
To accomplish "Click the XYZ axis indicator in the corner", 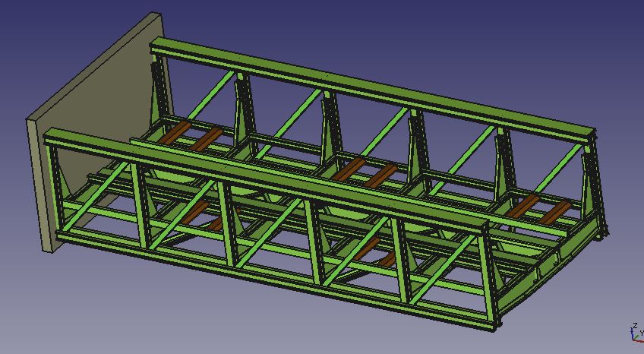I will (635, 332).
